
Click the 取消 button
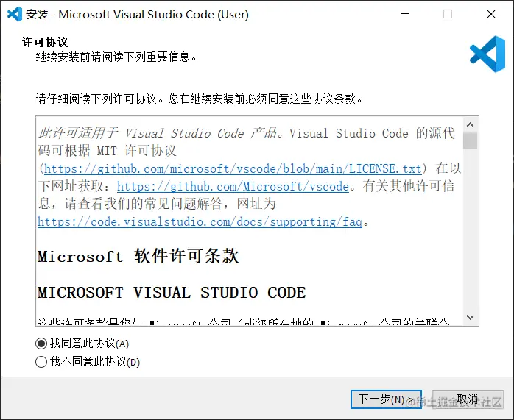click(x=468, y=399)
